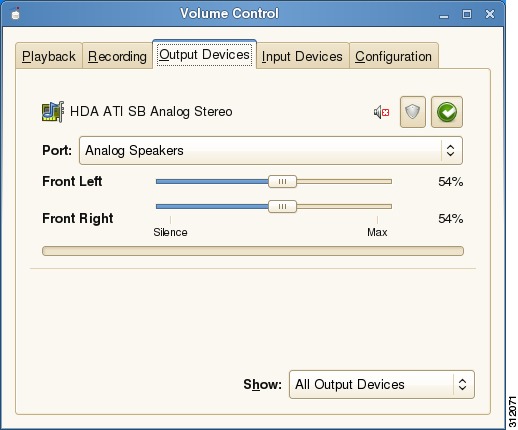
Task: Click the mute speaker icon
Action: click(381, 112)
